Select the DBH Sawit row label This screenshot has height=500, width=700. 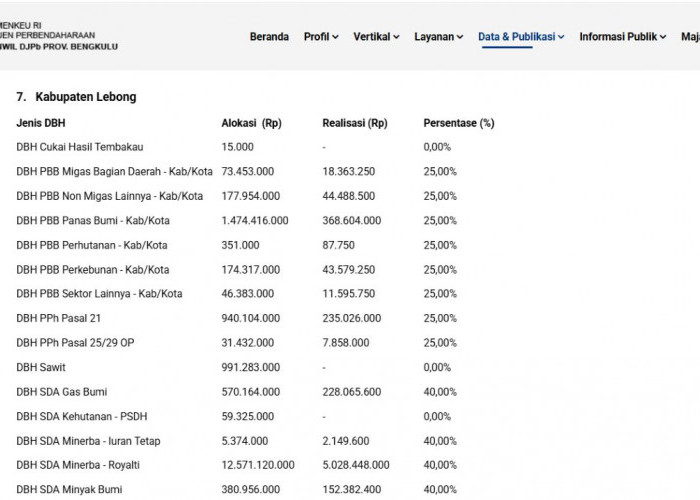41,367
